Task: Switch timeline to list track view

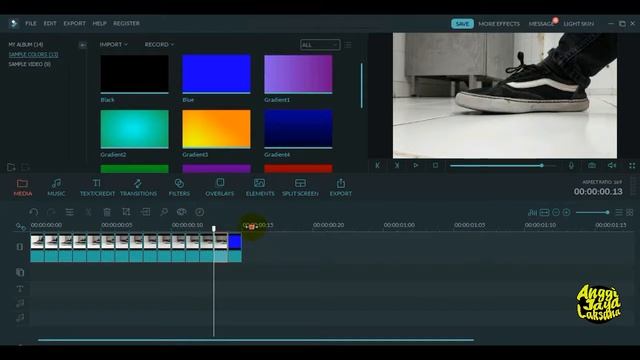Action: [x=619, y=212]
